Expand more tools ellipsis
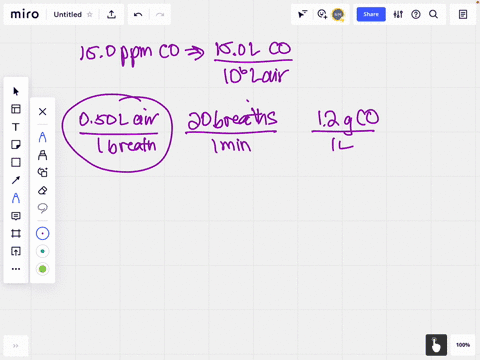 coord(16,269)
